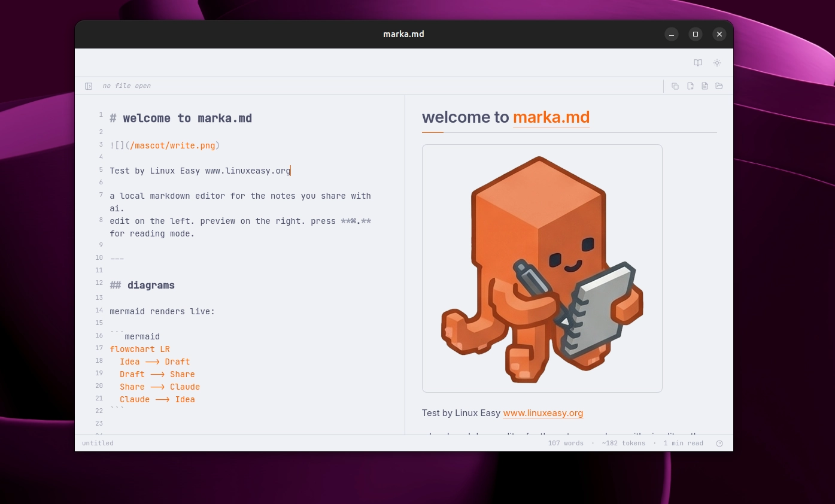The height and width of the screenshot is (504, 835).
Task: Click the '~182 tokens' status entry
Action: (624, 444)
